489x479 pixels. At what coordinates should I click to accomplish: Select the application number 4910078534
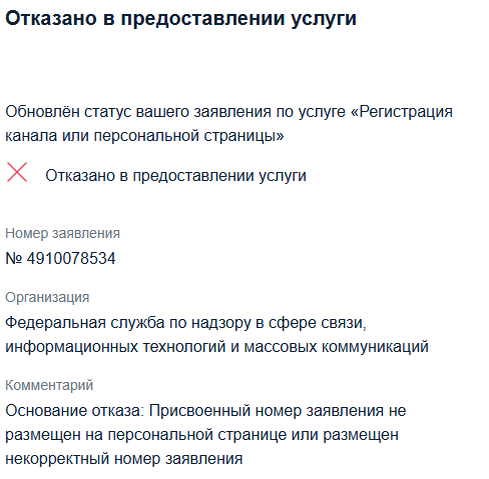71,258
